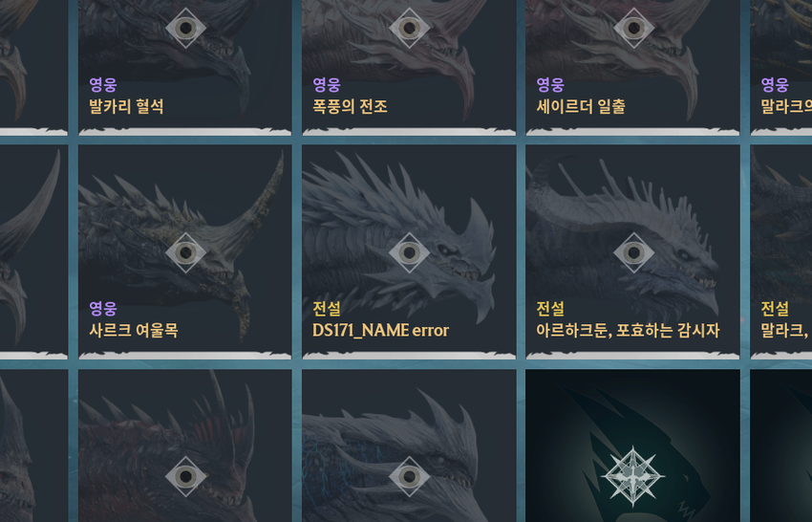Click the star emblem on the locked dark card
The height and width of the screenshot is (522, 812).
pos(632,476)
